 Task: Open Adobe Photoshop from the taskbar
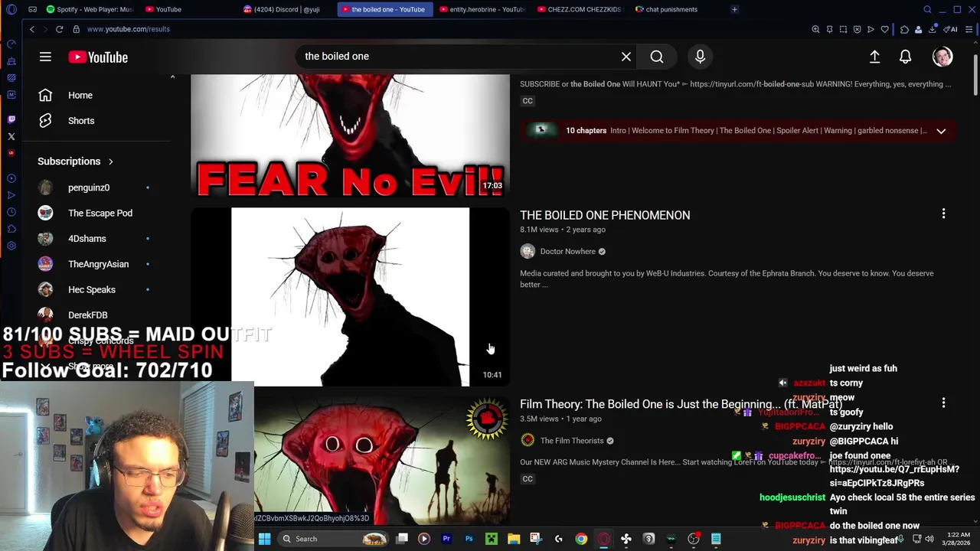click(469, 539)
